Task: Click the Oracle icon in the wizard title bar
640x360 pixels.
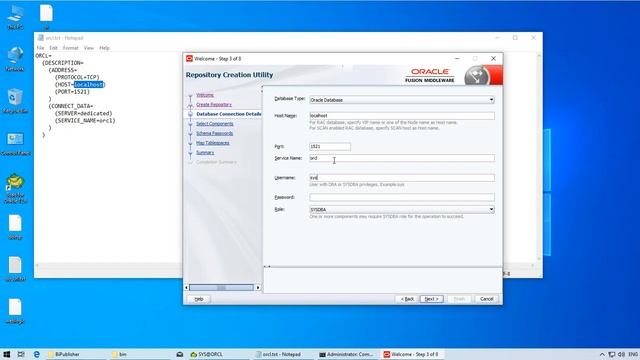Action: pos(189,59)
